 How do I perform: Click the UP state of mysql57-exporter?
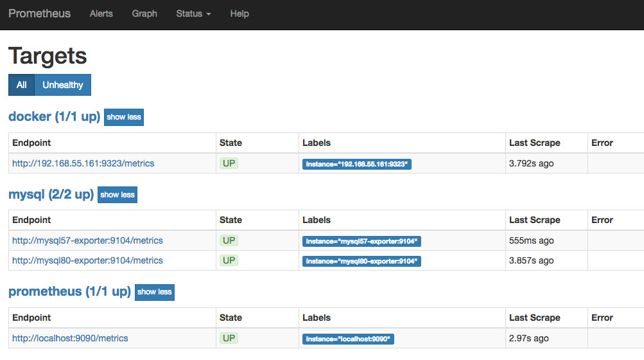[x=229, y=240]
